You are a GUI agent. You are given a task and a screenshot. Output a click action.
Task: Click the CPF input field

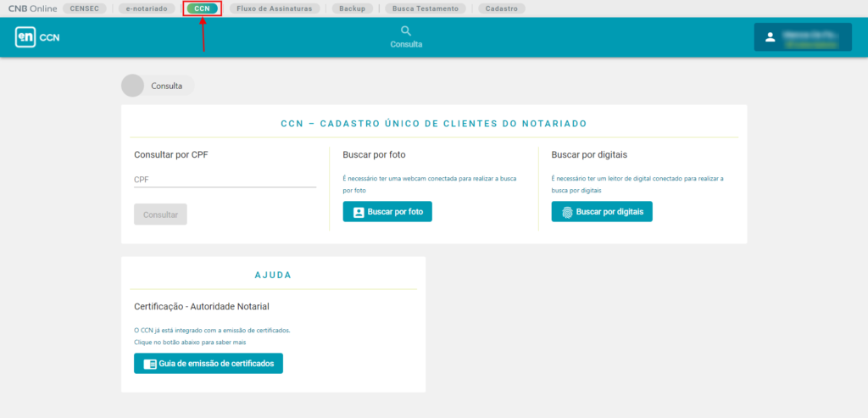click(225, 180)
